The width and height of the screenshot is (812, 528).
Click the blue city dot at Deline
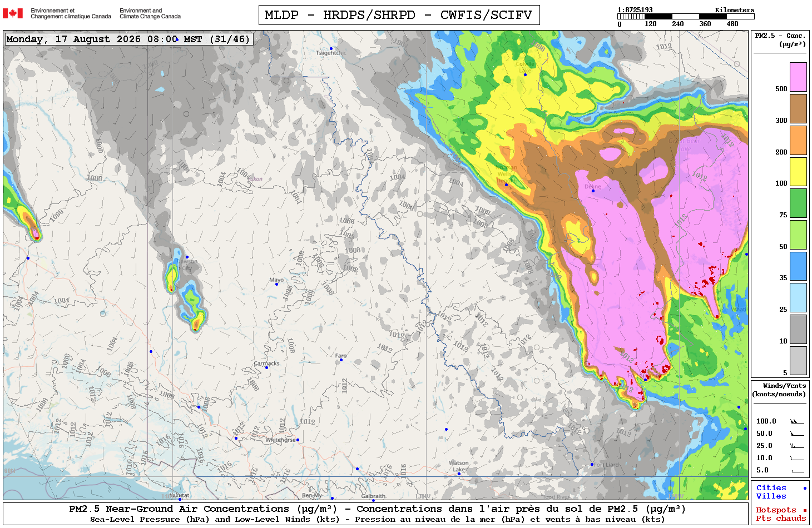tap(593, 191)
